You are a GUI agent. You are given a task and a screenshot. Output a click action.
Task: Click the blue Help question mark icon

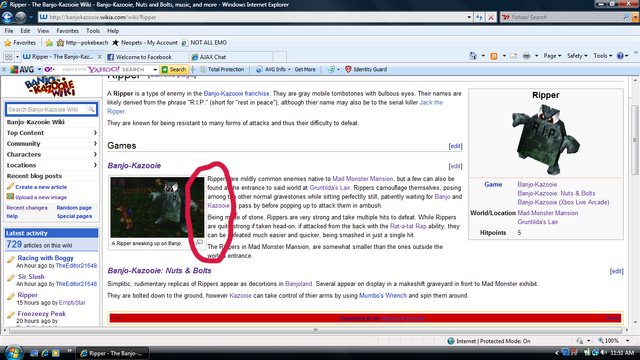pyautogui.click(x=620, y=56)
